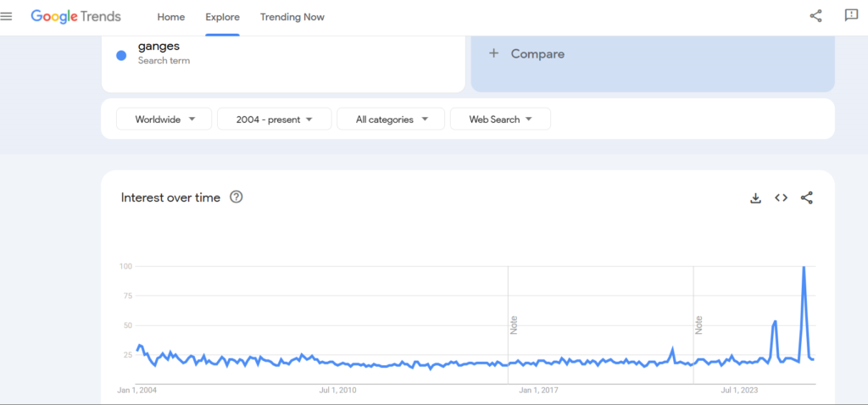
Task: Expand the All categories dropdown
Action: coord(391,119)
